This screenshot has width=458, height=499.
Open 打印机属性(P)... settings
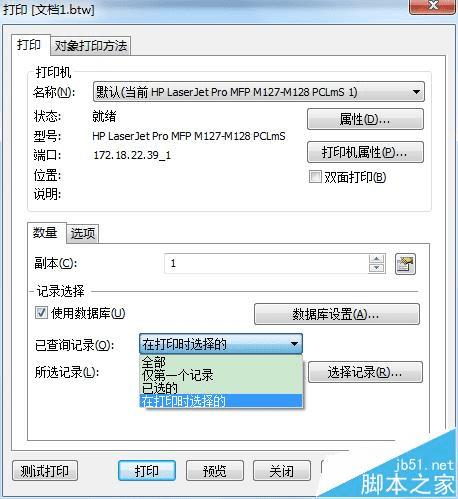pos(365,152)
